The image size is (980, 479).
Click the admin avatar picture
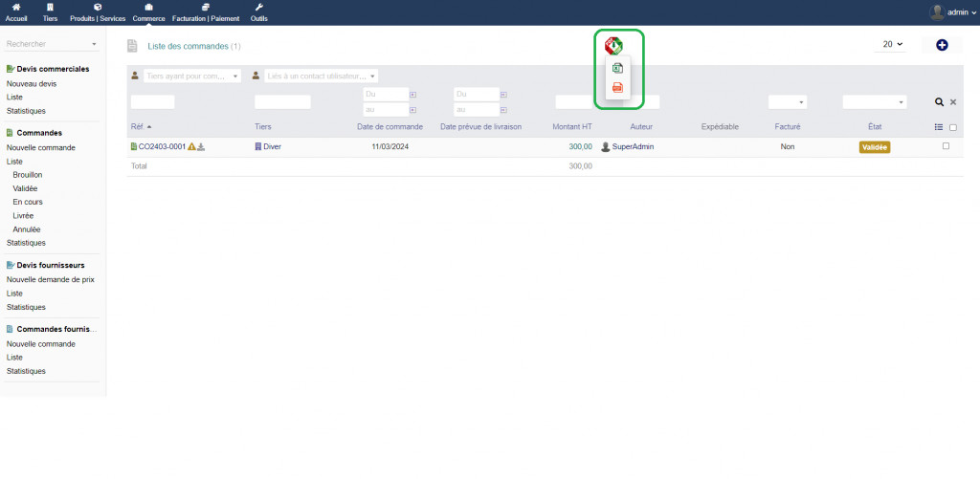(x=937, y=11)
